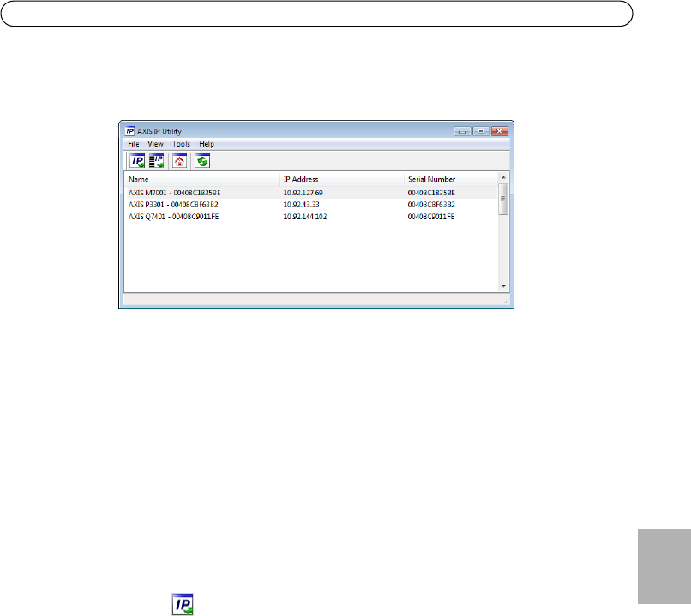The width and height of the screenshot is (691, 616).
Task: Open the Help menu
Action: (207, 144)
